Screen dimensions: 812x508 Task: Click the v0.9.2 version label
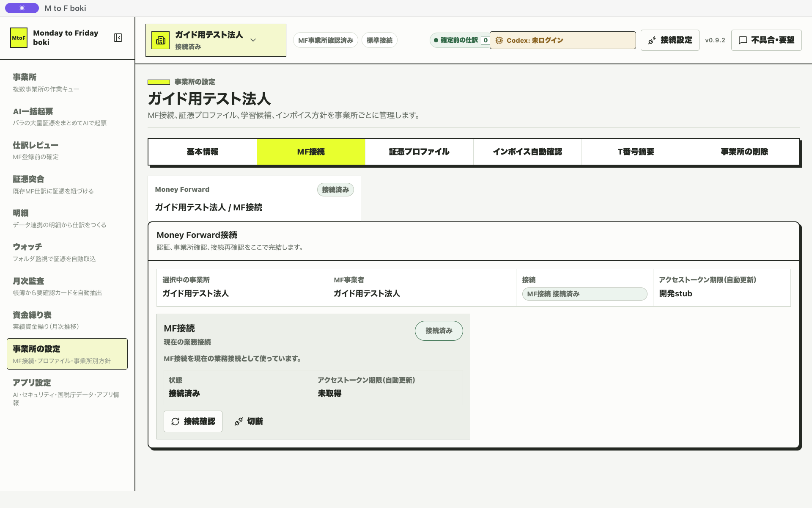coord(715,40)
